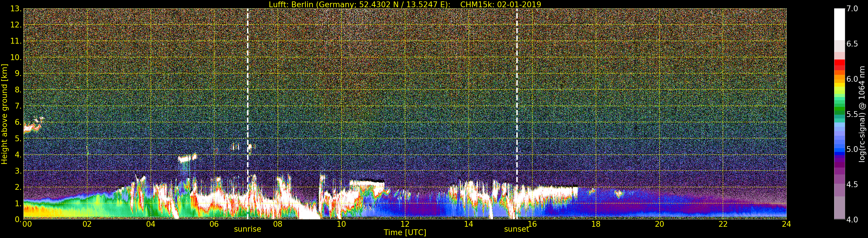Click the "08" time axis tick label

pyautogui.click(x=278, y=224)
